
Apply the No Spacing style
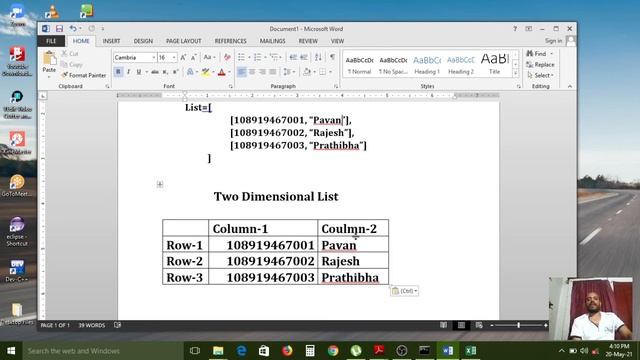click(x=393, y=64)
